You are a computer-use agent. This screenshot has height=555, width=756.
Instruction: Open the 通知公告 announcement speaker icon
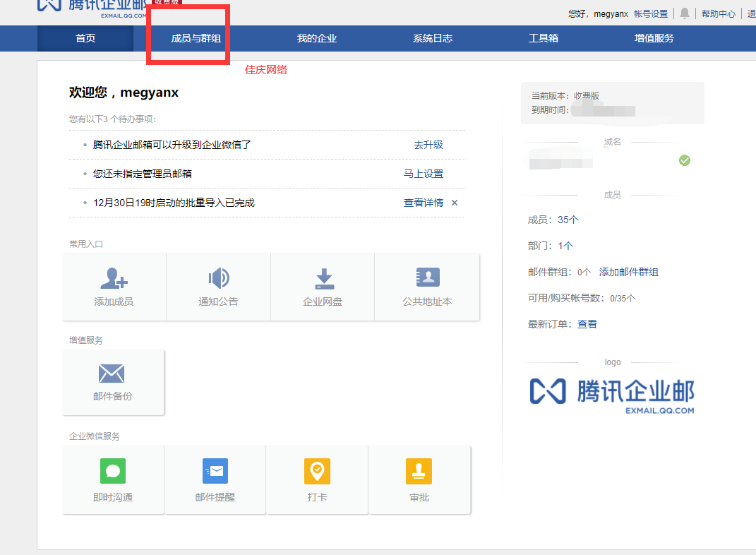[218, 278]
